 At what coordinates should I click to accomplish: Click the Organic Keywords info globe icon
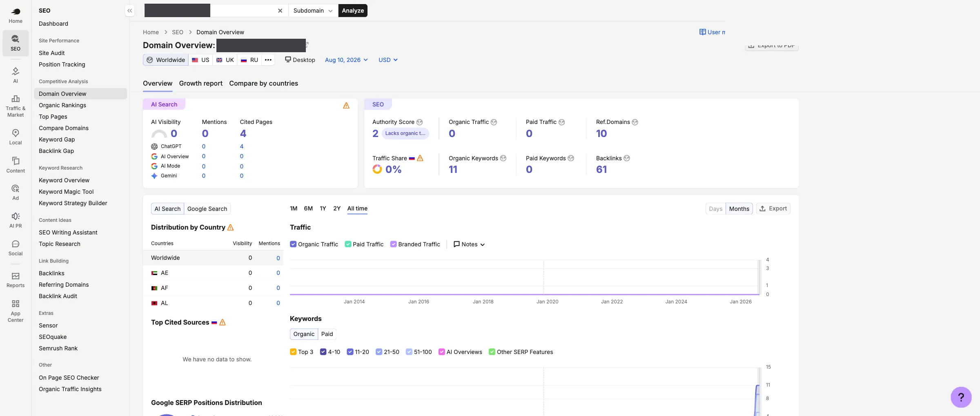point(503,158)
